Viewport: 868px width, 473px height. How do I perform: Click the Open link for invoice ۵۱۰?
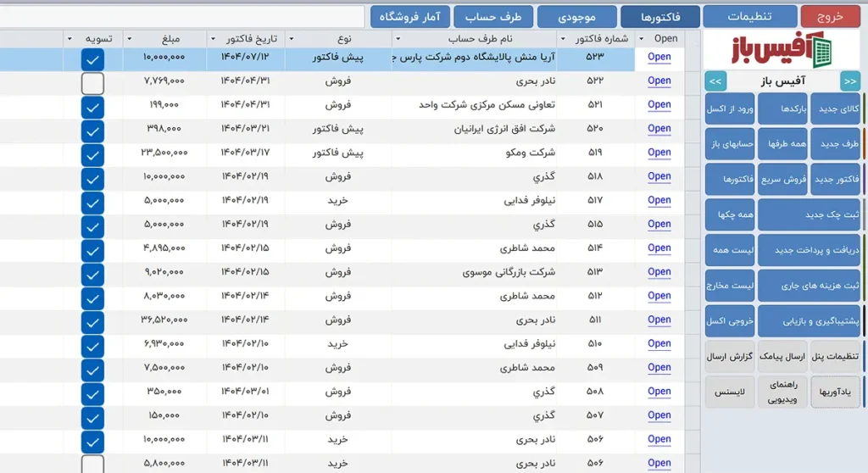click(x=659, y=343)
